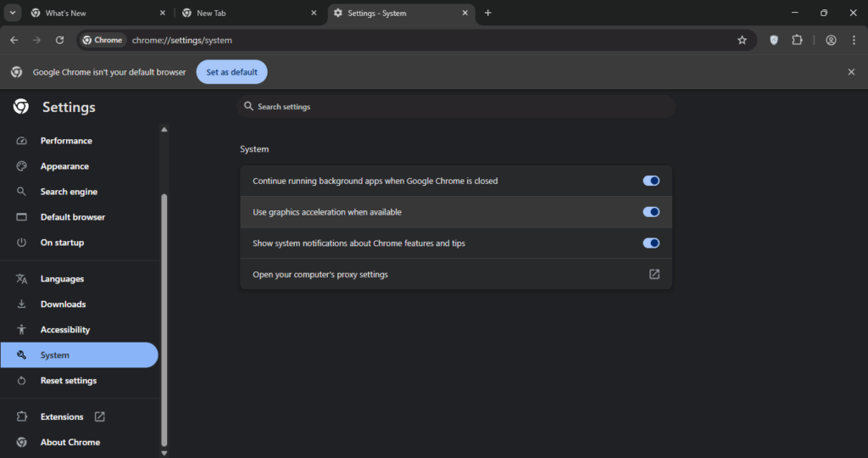Click the profile avatar icon
The width and height of the screenshot is (868, 458).
831,40
